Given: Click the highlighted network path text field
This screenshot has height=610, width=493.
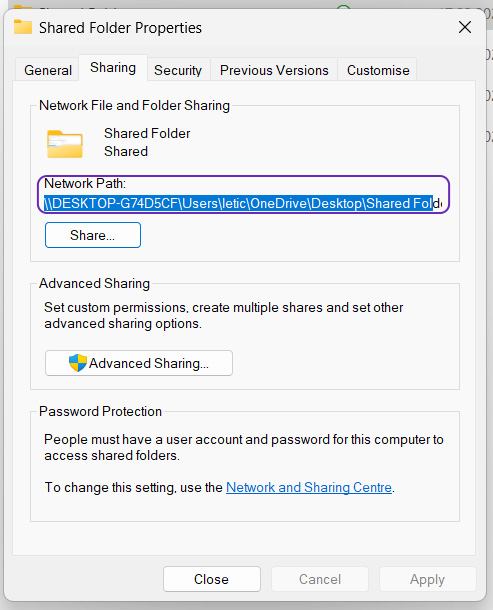Looking at the screenshot, I should (243, 203).
